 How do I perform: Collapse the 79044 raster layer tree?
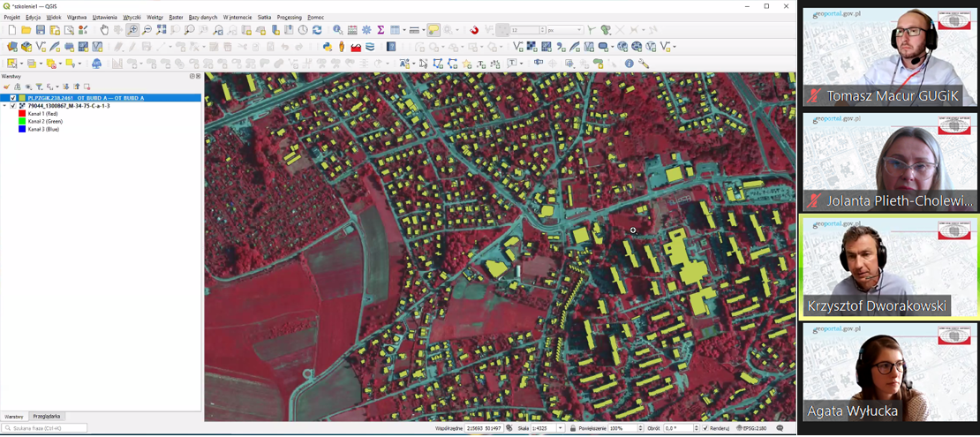pyautogui.click(x=4, y=106)
